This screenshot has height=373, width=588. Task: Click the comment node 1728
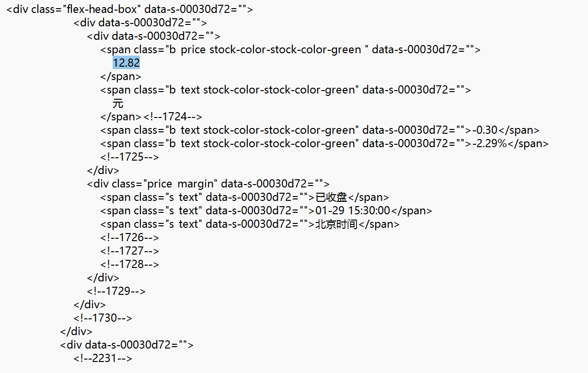point(129,264)
